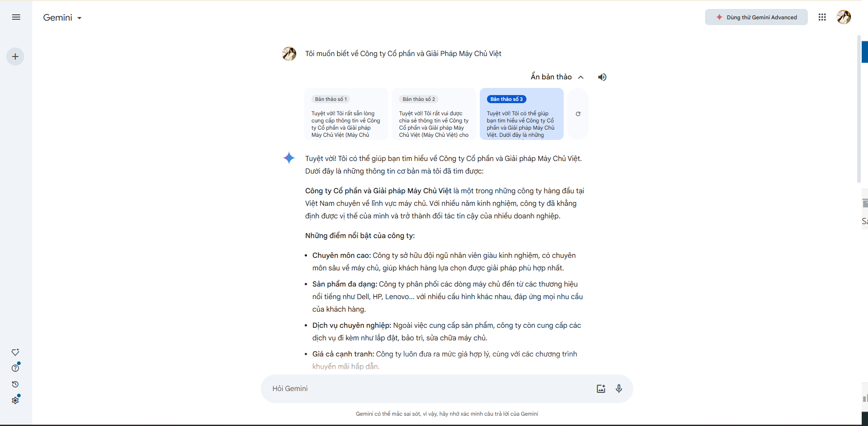Image resolution: width=868 pixels, height=426 pixels.
Task: Open Settings gear in left sidebar
Action: 15,400
